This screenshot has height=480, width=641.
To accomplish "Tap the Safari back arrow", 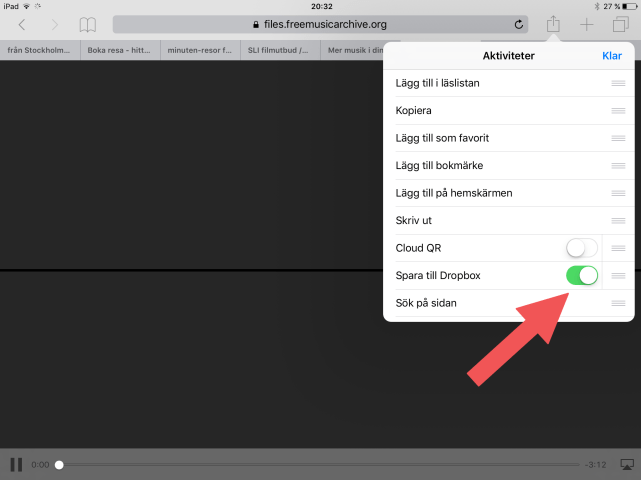I will pos(22,24).
